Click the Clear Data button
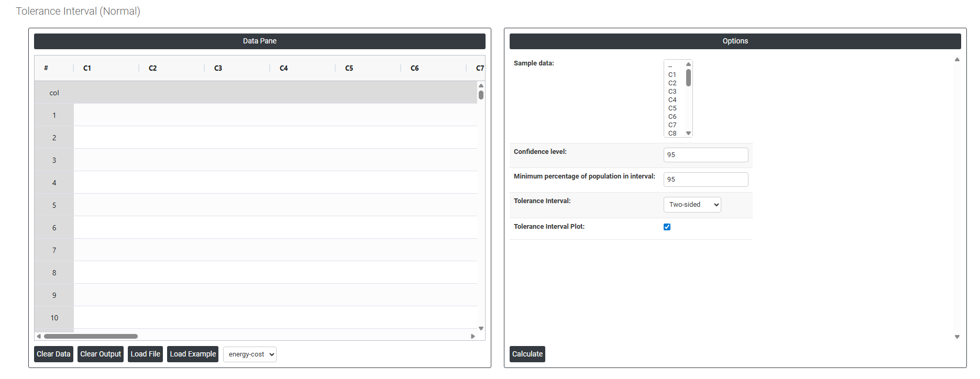 [53, 354]
